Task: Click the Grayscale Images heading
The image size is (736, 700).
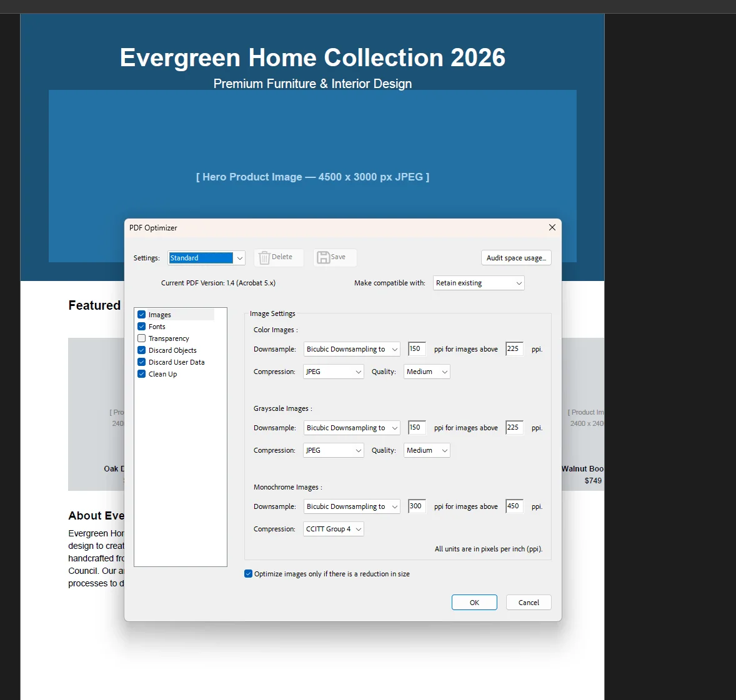Action: point(282,408)
